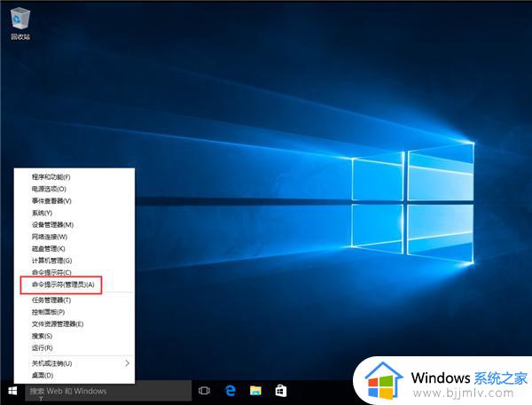The image size is (532, 405).
Task: Select 计算机管理(G) menu item
Action: click(74, 261)
